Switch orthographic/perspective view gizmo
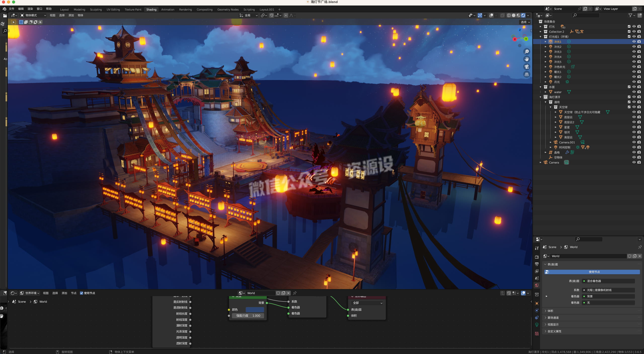Image resolution: width=644 pixels, height=354 pixels. (526, 74)
